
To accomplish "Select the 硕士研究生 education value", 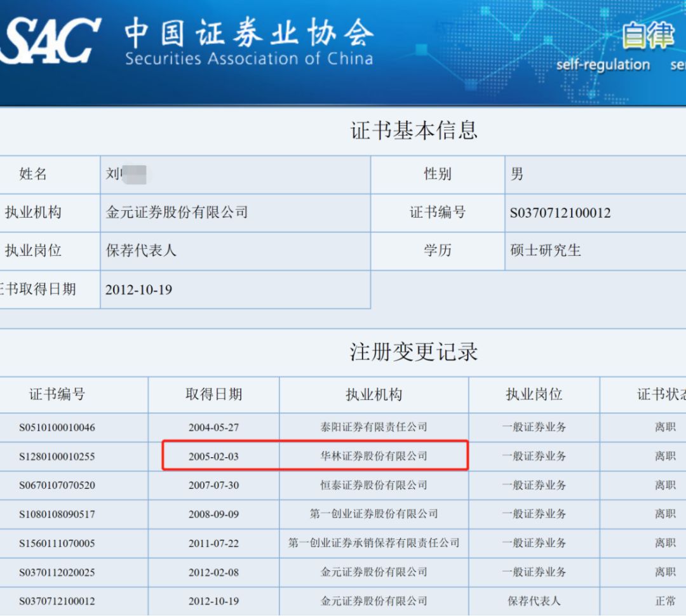I will (546, 251).
